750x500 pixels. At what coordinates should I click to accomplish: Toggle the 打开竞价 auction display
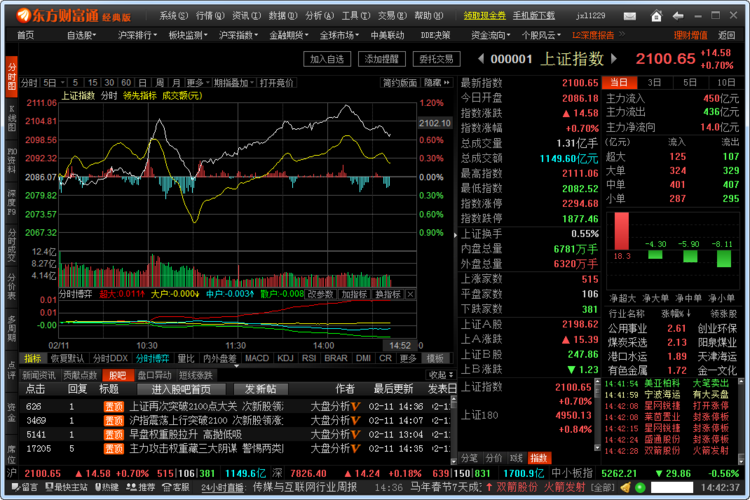tap(276, 83)
